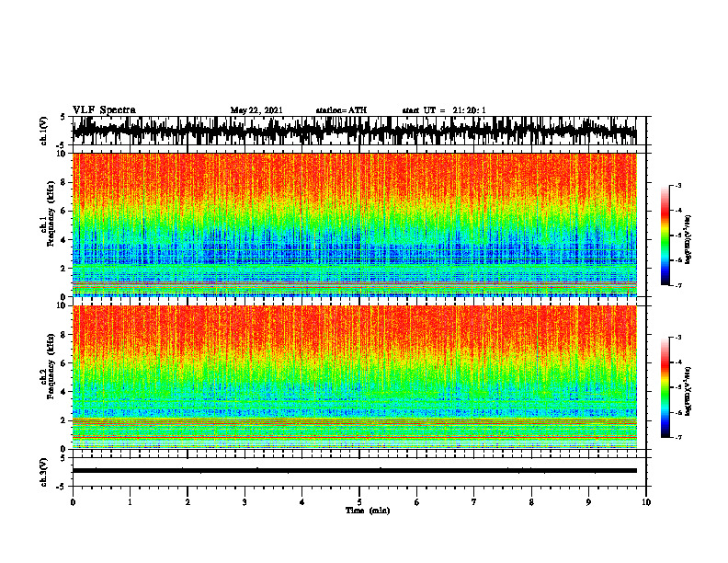Click the ch.2 "Frequency (kHz)" axis label

(x=51, y=366)
